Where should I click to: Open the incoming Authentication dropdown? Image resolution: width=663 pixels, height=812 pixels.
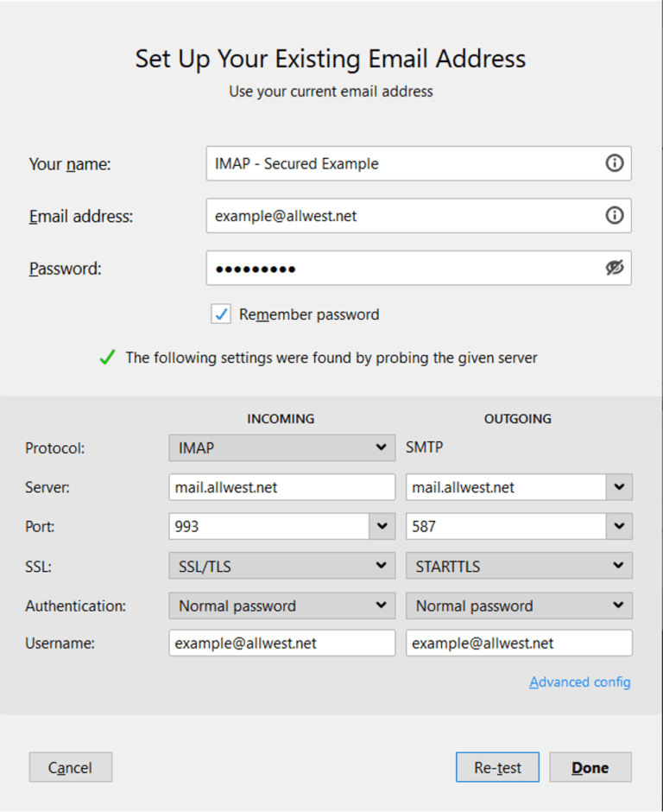coord(382,606)
